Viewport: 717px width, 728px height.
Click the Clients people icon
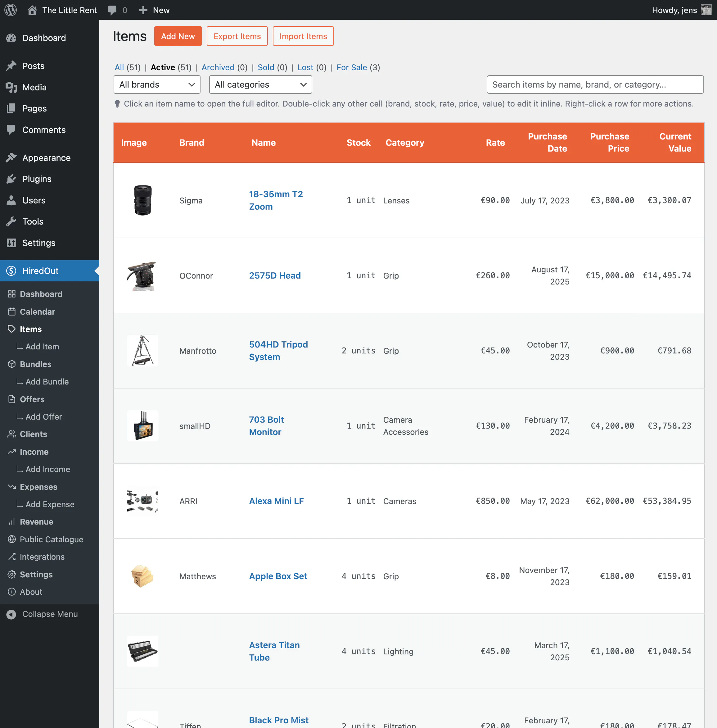(12, 434)
